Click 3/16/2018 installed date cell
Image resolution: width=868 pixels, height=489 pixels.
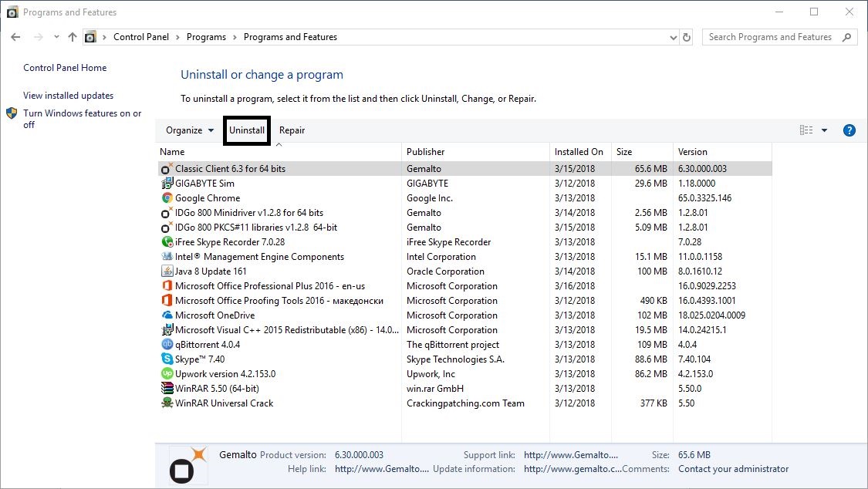575,285
